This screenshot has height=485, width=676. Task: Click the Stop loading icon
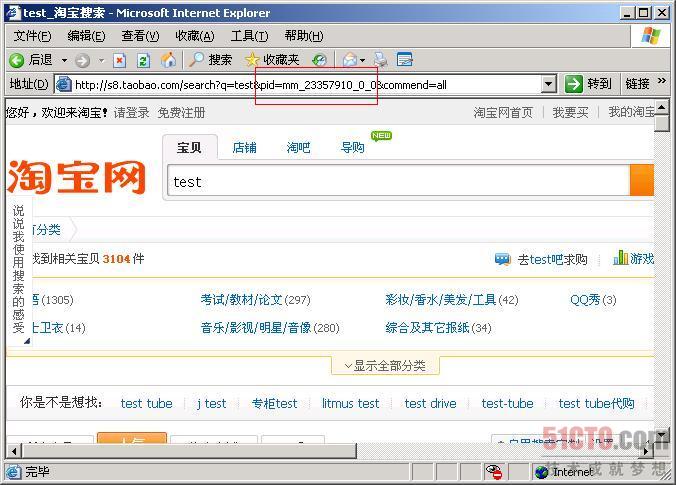[x=119, y=60]
